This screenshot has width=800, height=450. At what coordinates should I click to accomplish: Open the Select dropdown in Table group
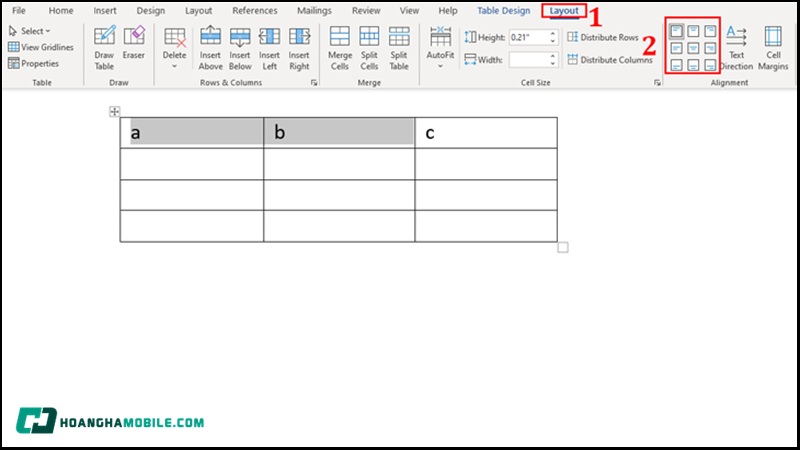point(30,31)
